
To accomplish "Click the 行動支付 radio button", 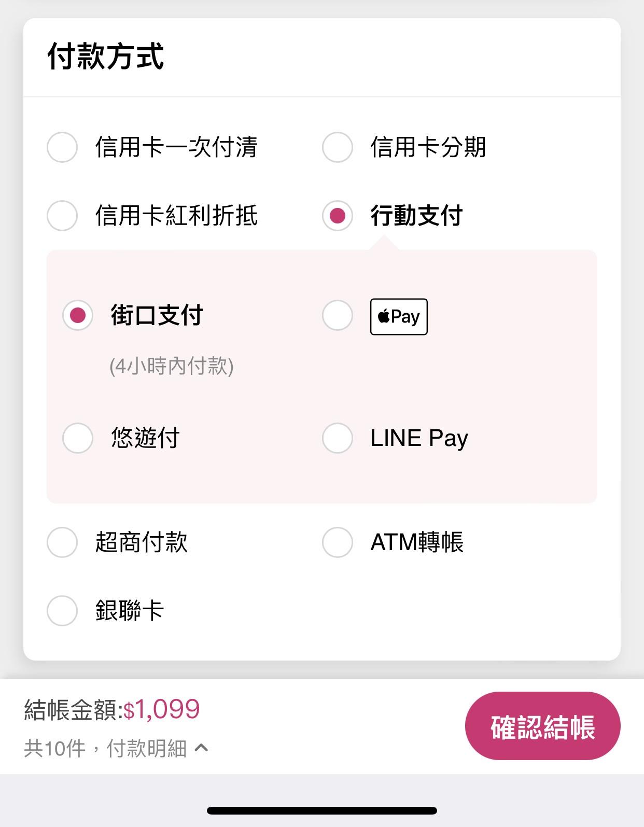I will [x=338, y=215].
